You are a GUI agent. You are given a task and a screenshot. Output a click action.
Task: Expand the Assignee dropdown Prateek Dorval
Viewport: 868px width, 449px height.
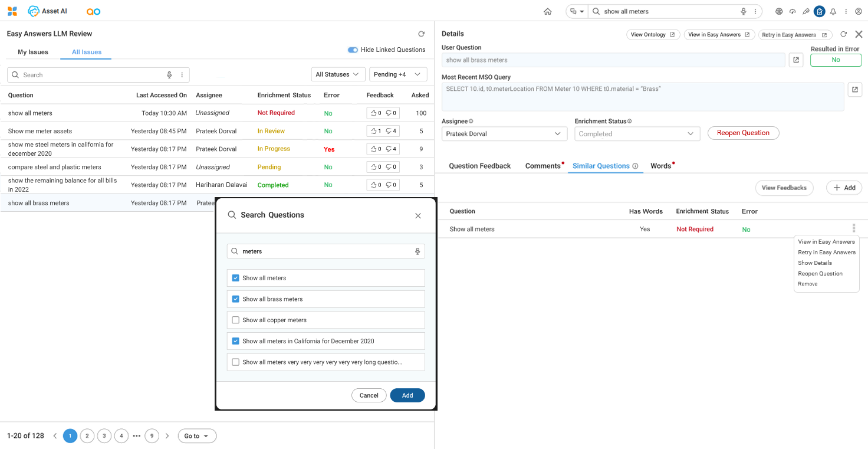point(504,134)
